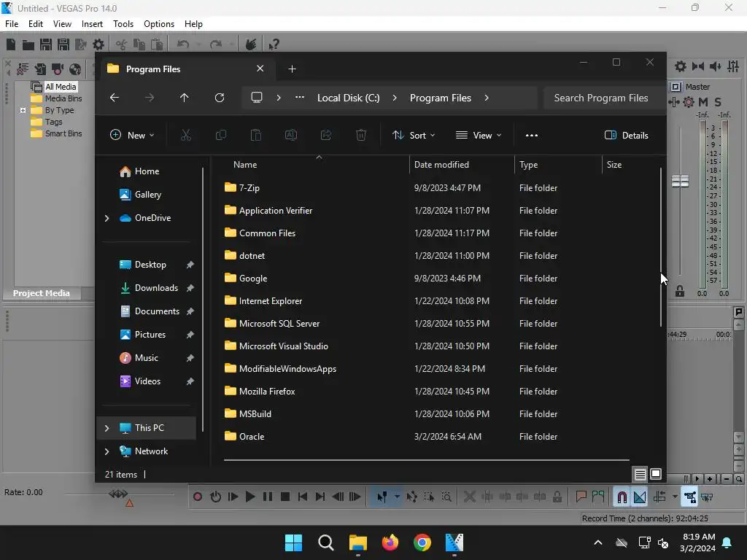
Task: Open Auto Ripple mode dropdown arrow
Action: (x=675, y=497)
